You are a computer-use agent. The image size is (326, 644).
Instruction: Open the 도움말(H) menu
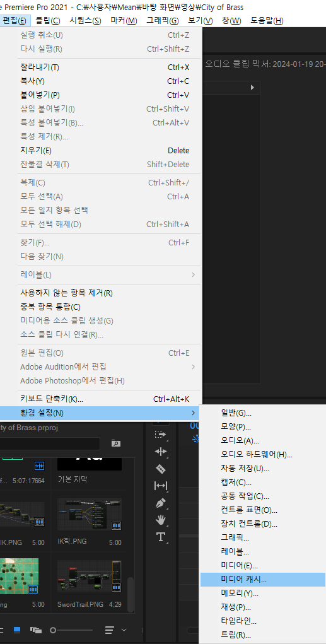point(267,21)
